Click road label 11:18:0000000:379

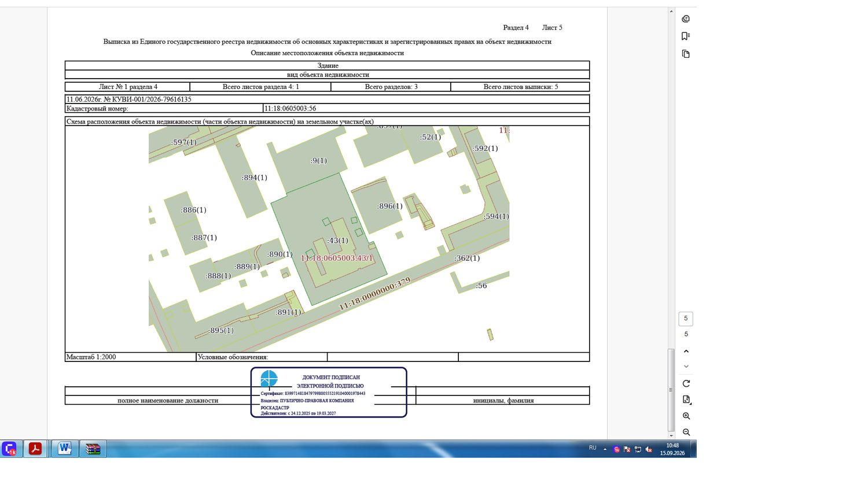coord(374,294)
